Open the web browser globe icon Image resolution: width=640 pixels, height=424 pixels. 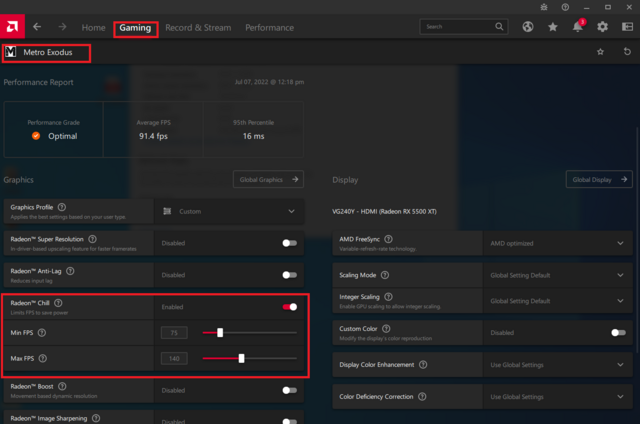528,27
